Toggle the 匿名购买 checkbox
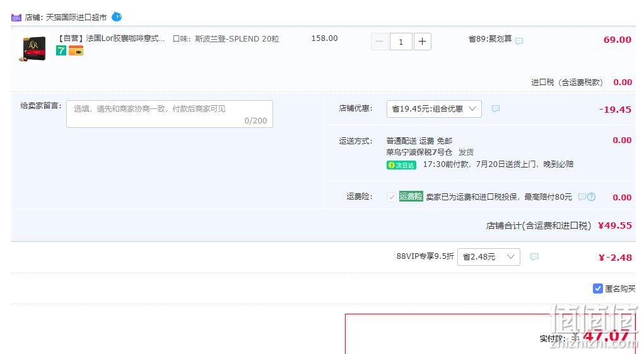 [597, 288]
